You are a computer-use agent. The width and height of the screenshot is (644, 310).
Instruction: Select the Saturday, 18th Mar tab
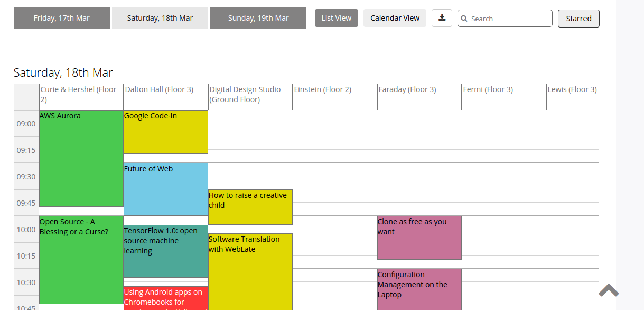(x=160, y=18)
